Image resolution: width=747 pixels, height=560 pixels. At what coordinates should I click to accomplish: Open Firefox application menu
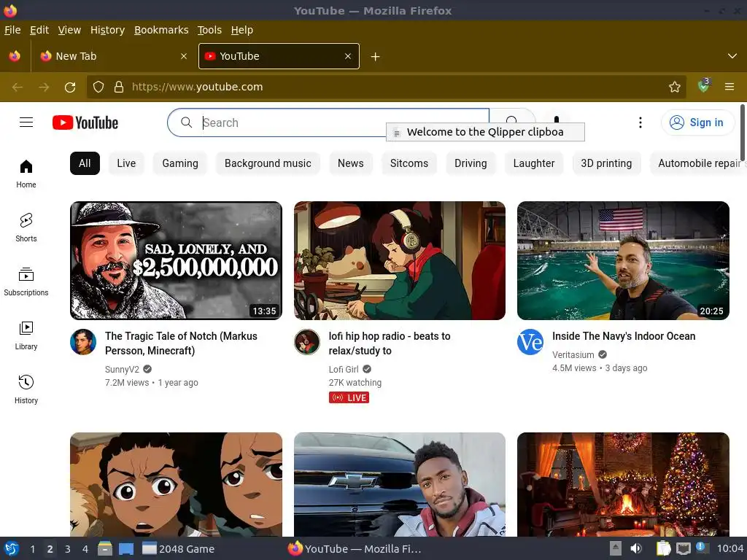tap(729, 87)
